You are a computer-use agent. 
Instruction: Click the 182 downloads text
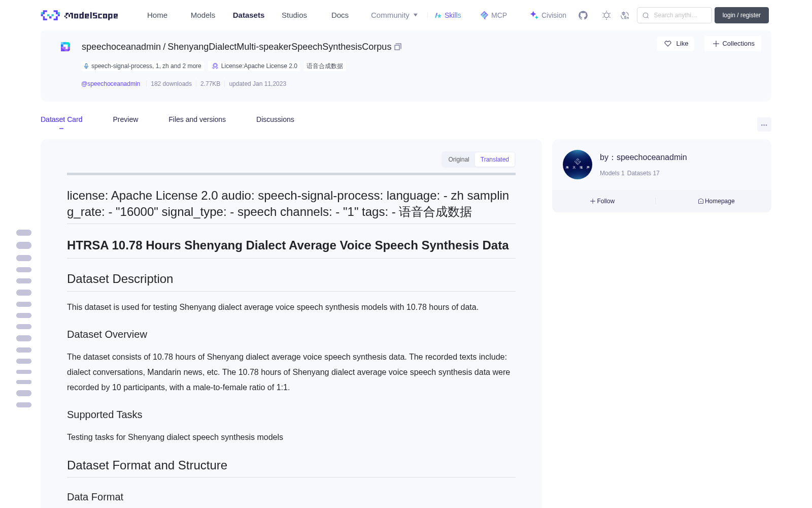(x=171, y=84)
